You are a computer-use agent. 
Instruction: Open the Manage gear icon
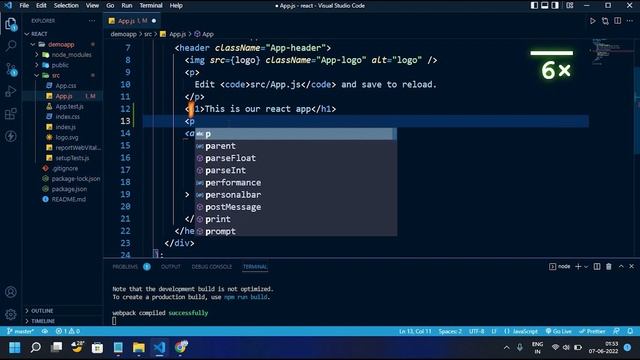[11, 314]
